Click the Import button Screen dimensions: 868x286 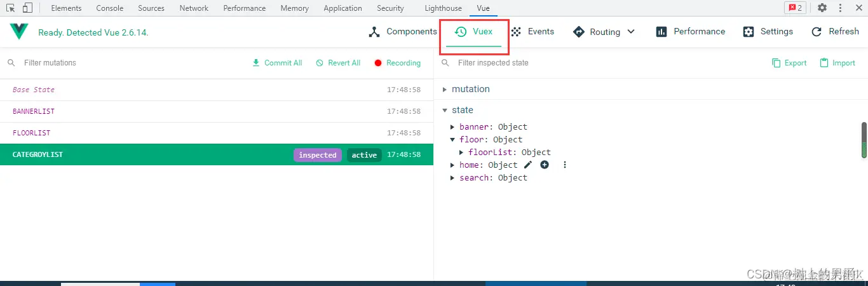pyautogui.click(x=837, y=63)
